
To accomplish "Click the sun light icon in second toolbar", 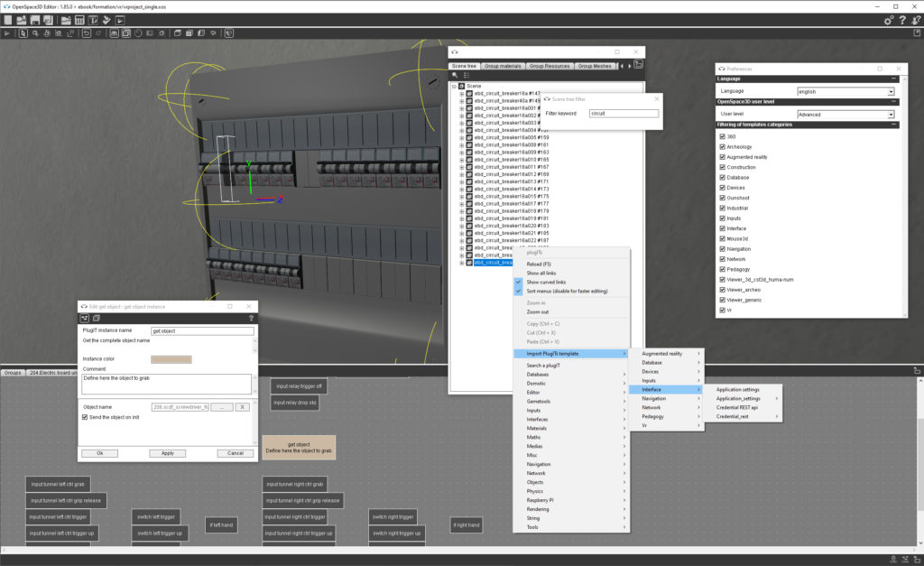I will pos(162,33).
